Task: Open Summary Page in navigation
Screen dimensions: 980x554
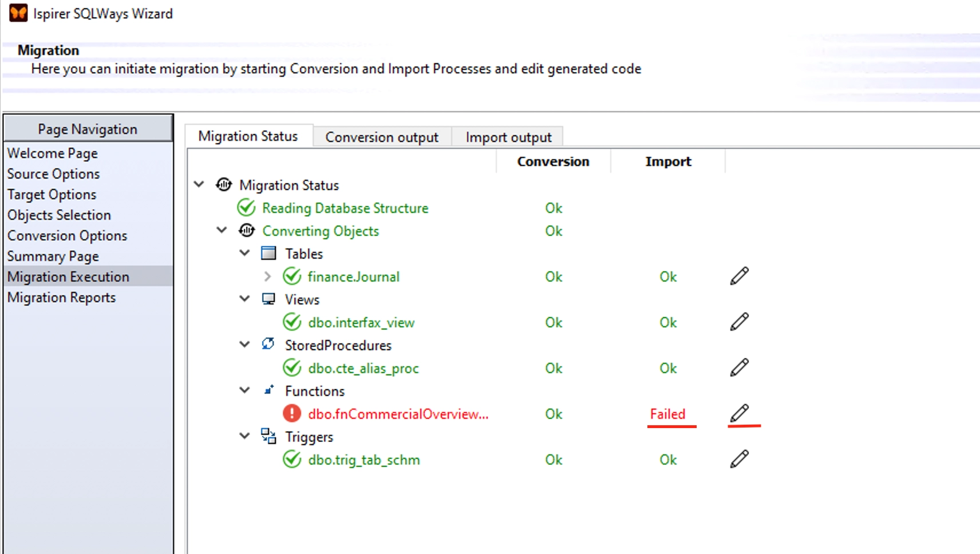Action: pyautogui.click(x=53, y=256)
